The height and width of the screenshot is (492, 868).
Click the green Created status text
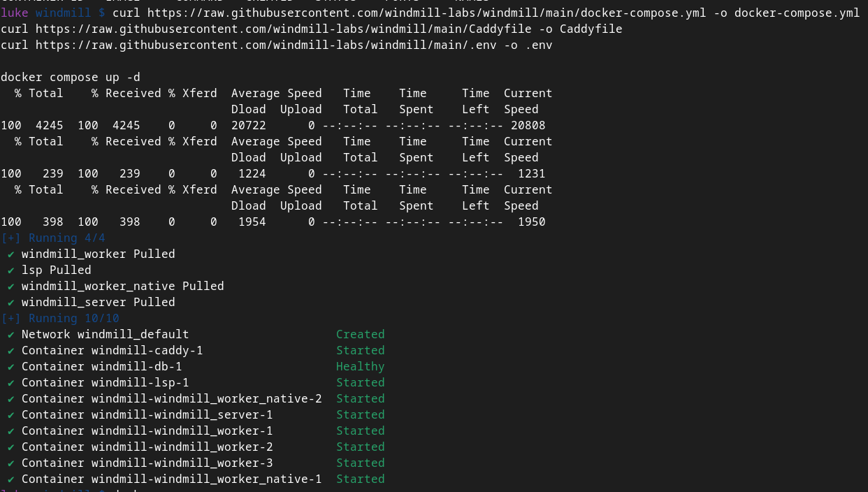(360, 335)
